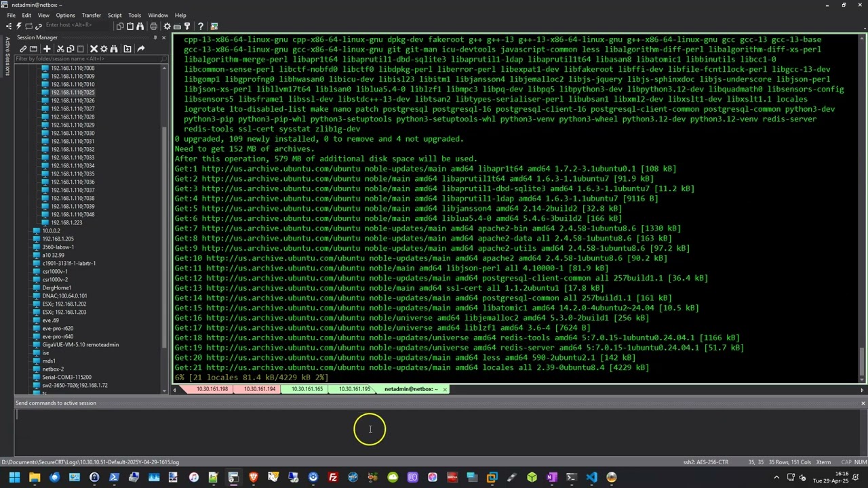Click Copy icon in Session Manager toolbar
The height and width of the screenshot is (488, 868).
(71, 49)
